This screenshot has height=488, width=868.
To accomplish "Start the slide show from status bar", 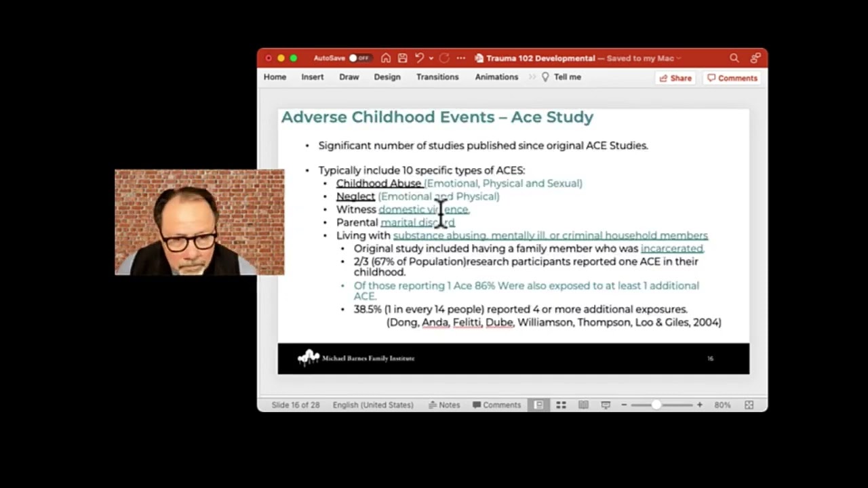I will point(606,405).
